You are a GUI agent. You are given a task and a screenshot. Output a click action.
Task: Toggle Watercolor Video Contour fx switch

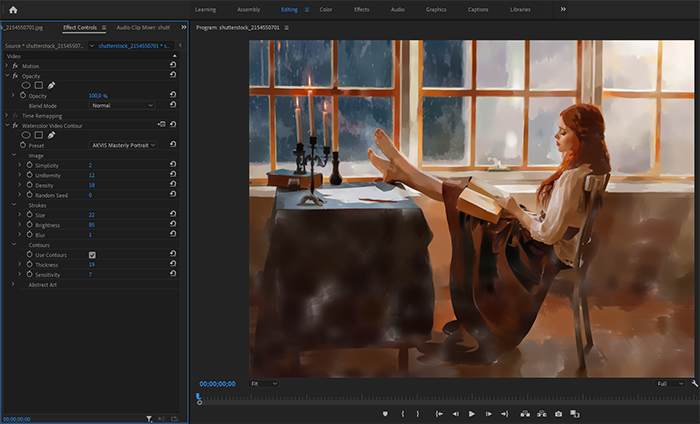click(x=15, y=125)
